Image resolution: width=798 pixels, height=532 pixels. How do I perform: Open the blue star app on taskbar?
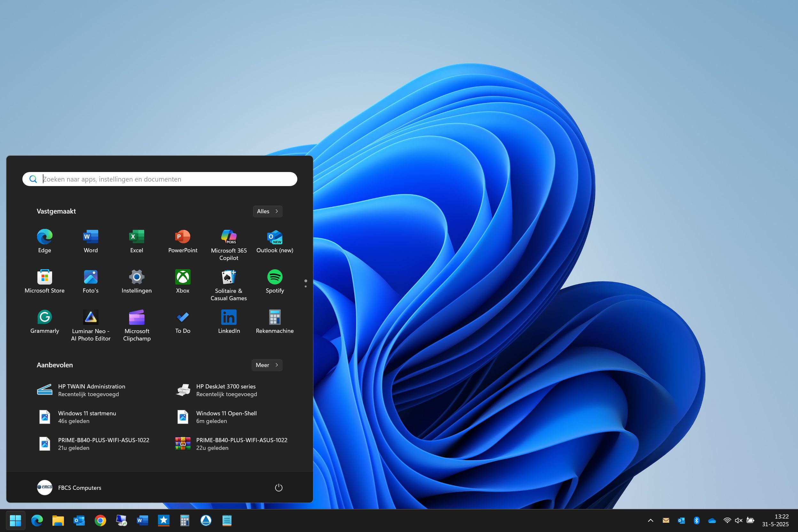164,520
